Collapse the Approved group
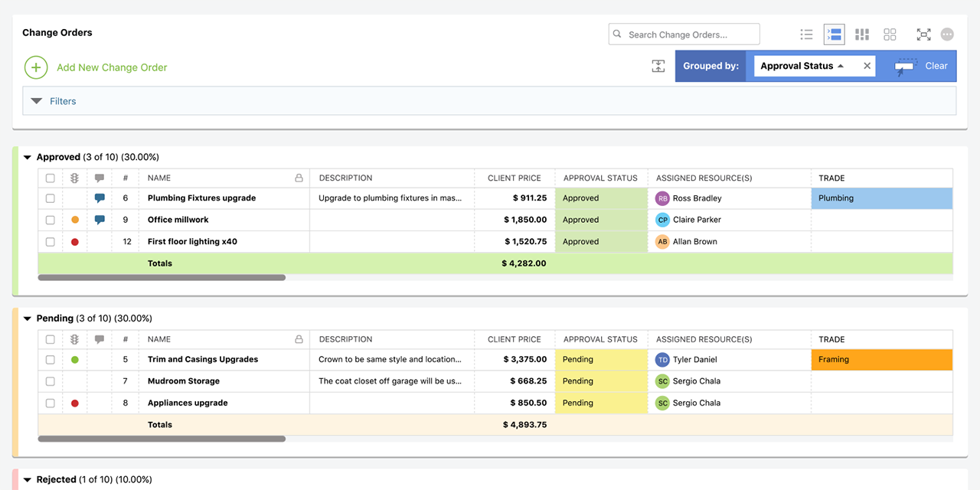 click(28, 158)
